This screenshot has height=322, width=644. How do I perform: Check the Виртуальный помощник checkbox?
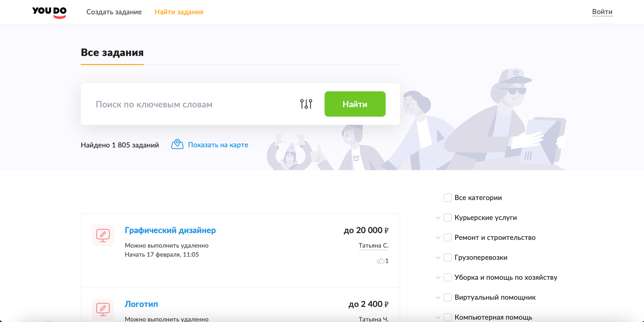pos(447,297)
